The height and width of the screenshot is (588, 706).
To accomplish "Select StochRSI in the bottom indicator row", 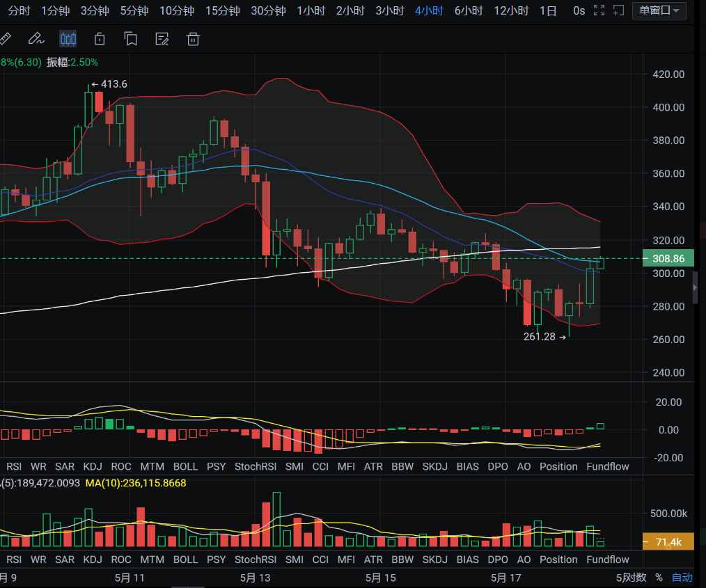I will click(256, 559).
